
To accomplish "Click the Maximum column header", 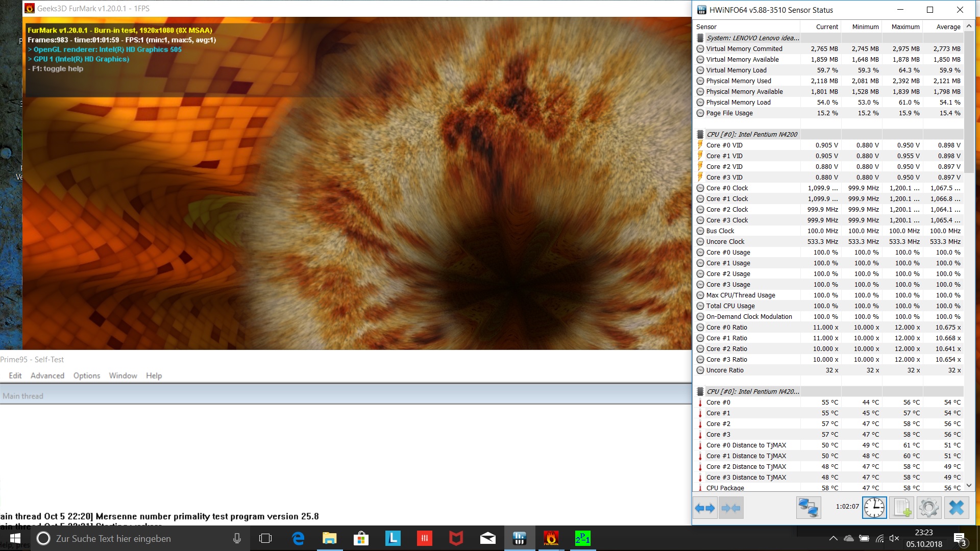I will coord(905,27).
